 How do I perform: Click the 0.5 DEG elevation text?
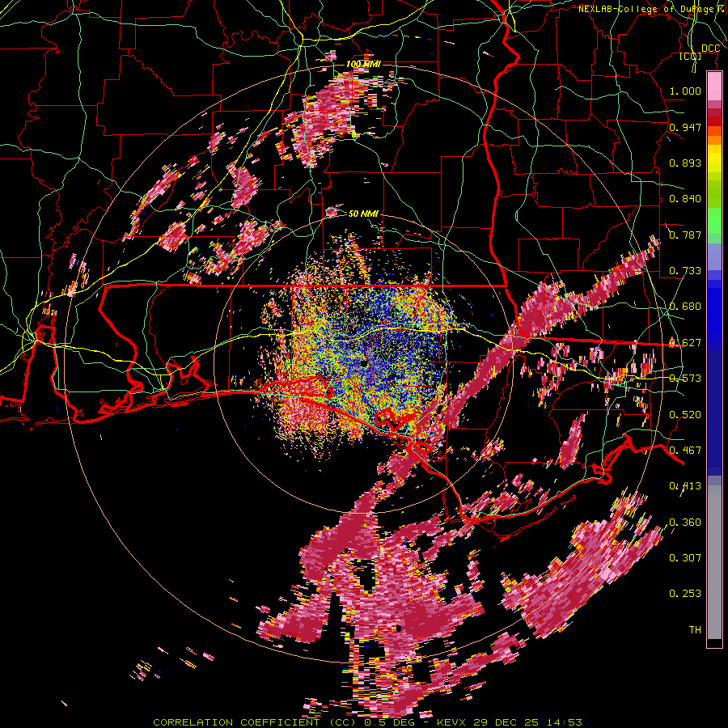pos(390,722)
